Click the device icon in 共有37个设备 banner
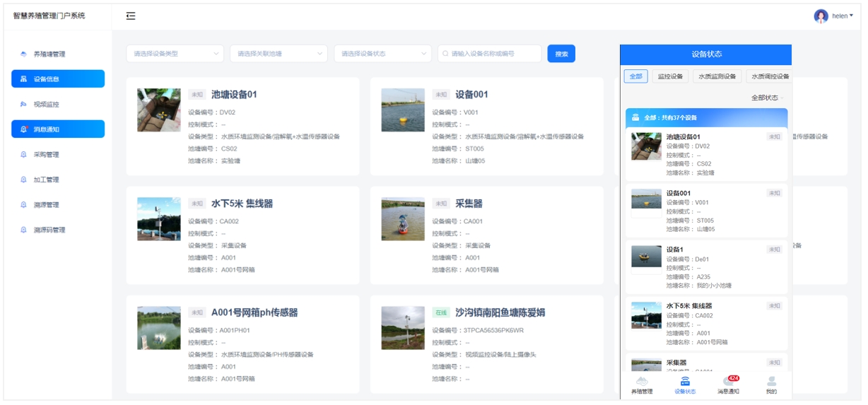 (635, 117)
